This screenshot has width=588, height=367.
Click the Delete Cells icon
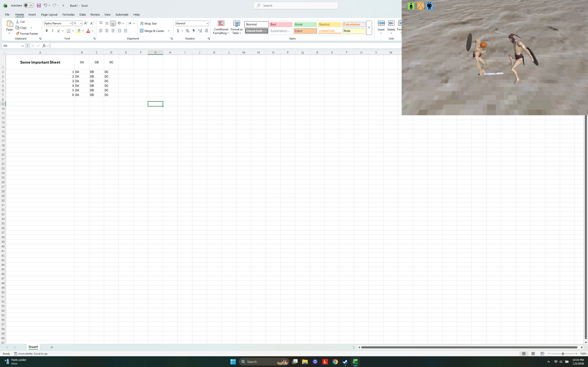(x=391, y=24)
